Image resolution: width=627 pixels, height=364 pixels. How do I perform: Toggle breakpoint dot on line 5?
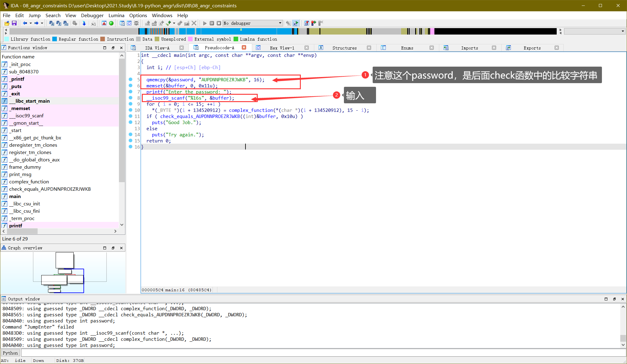tap(131, 79)
